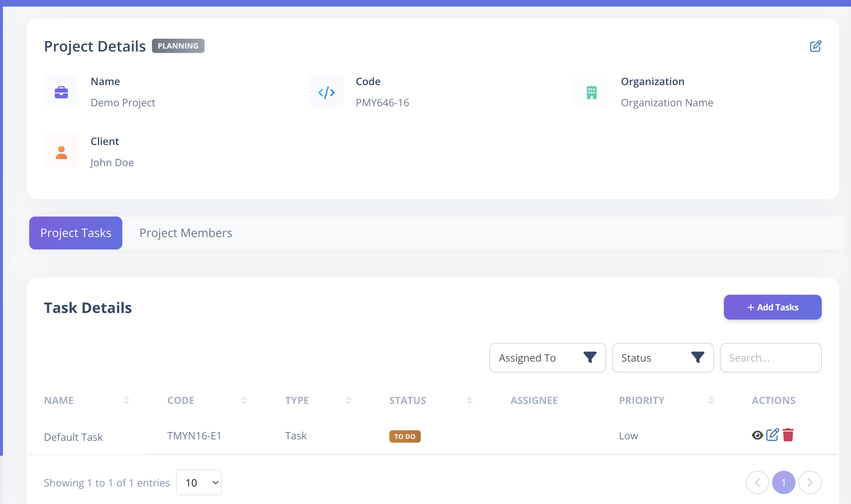The image size is (851, 504).
Task: Click the code brackets icon beside Code
Action: pyautogui.click(x=327, y=92)
